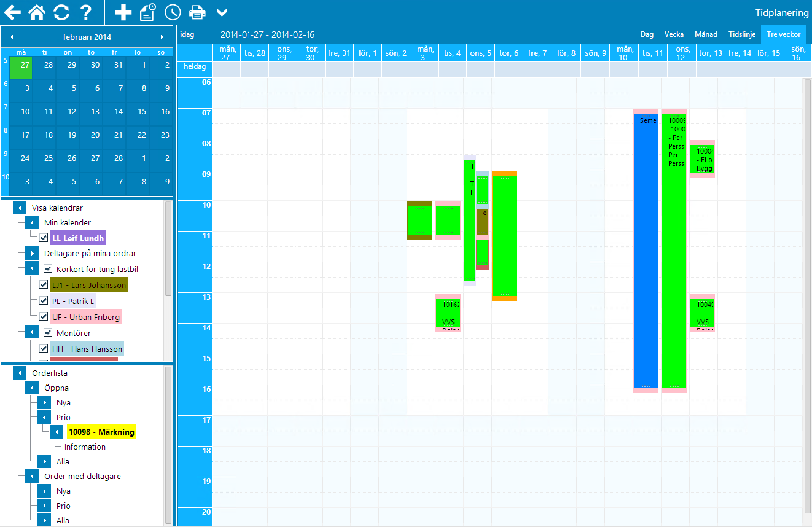Image resolution: width=812 pixels, height=527 pixels.
Task: Collapse the 10098 - Märkning order node
Action: 57,432
